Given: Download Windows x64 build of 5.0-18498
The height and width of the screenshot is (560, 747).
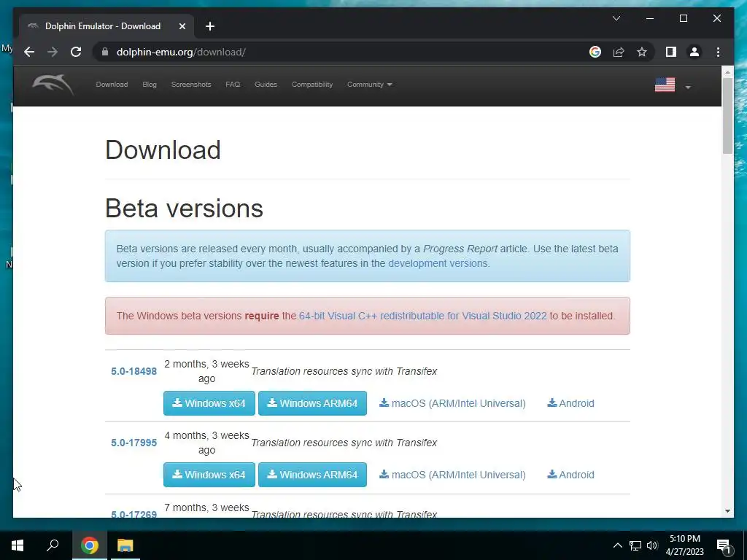Looking at the screenshot, I should [x=209, y=403].
